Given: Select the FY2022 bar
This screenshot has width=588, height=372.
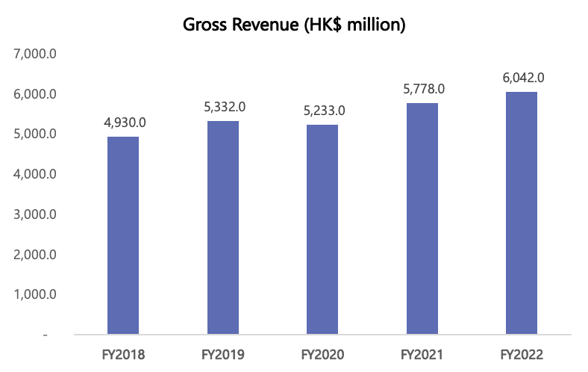Looking at the screenshot, I should click(x=522, y=213).
